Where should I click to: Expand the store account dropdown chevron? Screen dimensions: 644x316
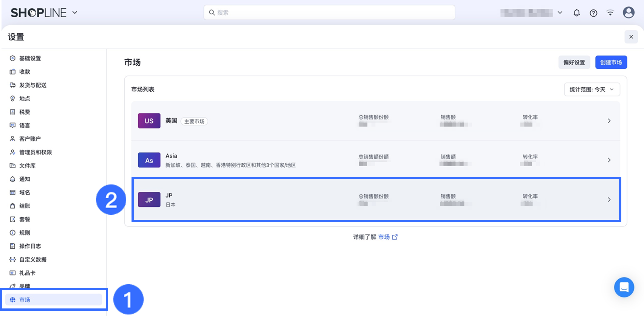[560, 12]
